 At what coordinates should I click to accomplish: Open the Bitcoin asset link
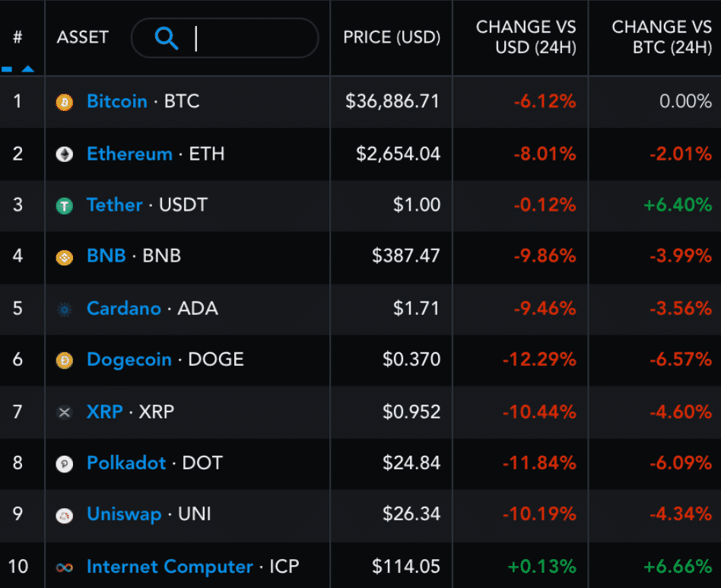(x=117, y=101)
